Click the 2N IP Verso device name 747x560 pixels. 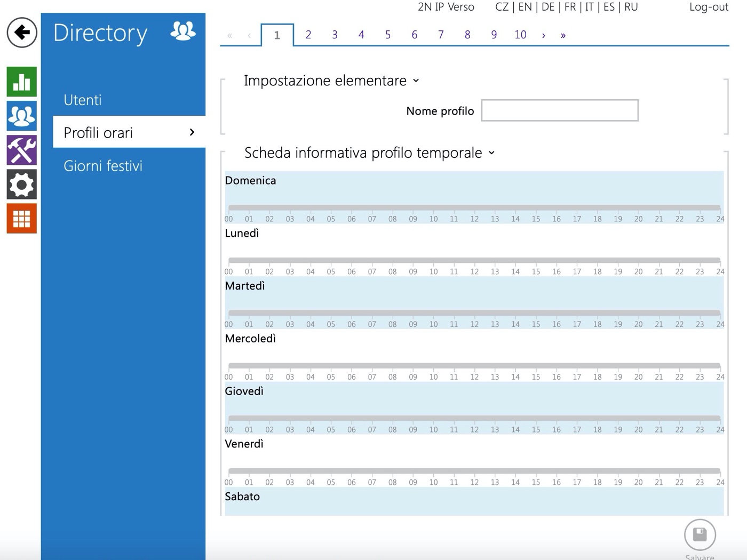pos(446,7)
